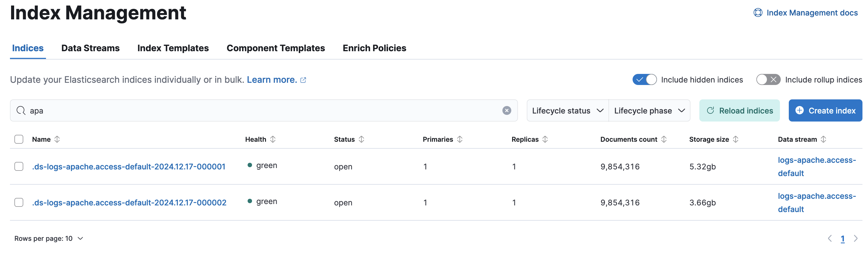The width and height of the screenshot is (868, 258).
Task: Expand the Lifecycle phase filter dropdown
Action: click(649, 110)
